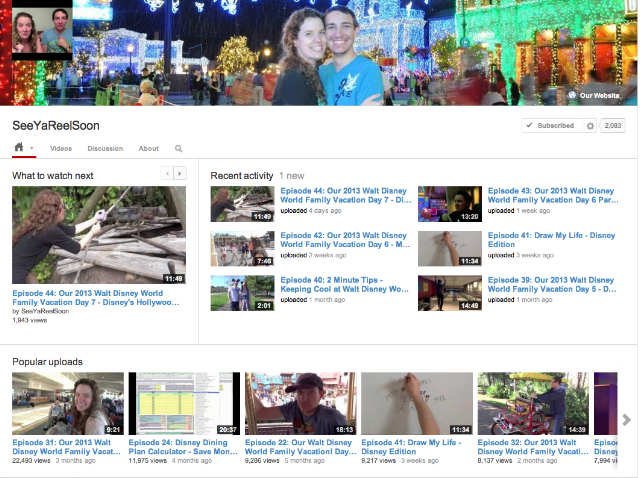The width and height of the screenshot is (640, 478).
Task: Switch to the About tab
Action: tap(149, 149)
